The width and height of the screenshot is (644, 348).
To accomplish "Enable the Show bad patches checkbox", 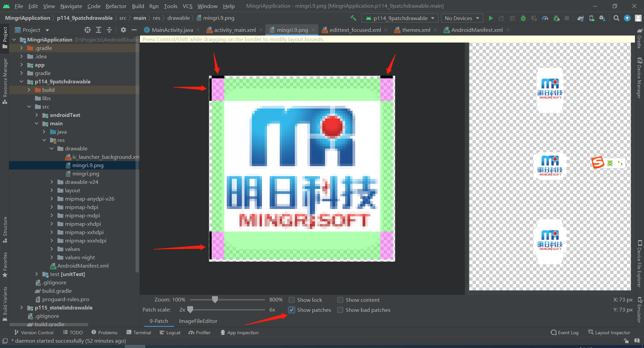I will tap(340, 310).
